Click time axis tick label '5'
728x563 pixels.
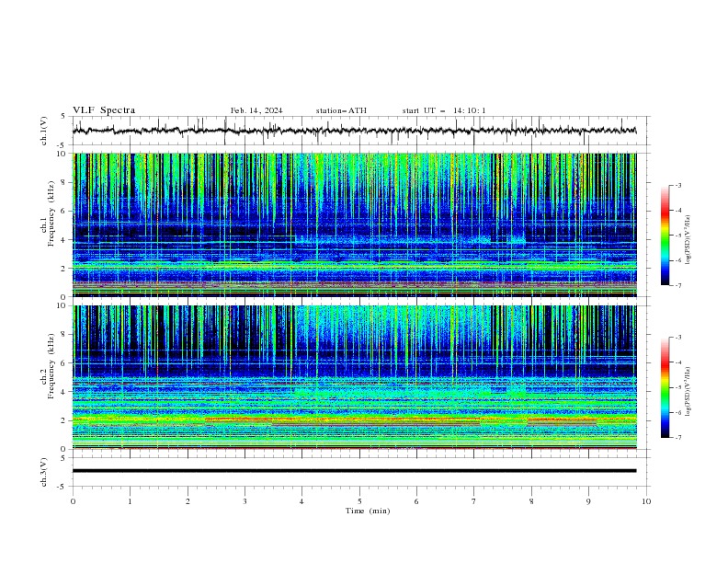tap(359, 501)
